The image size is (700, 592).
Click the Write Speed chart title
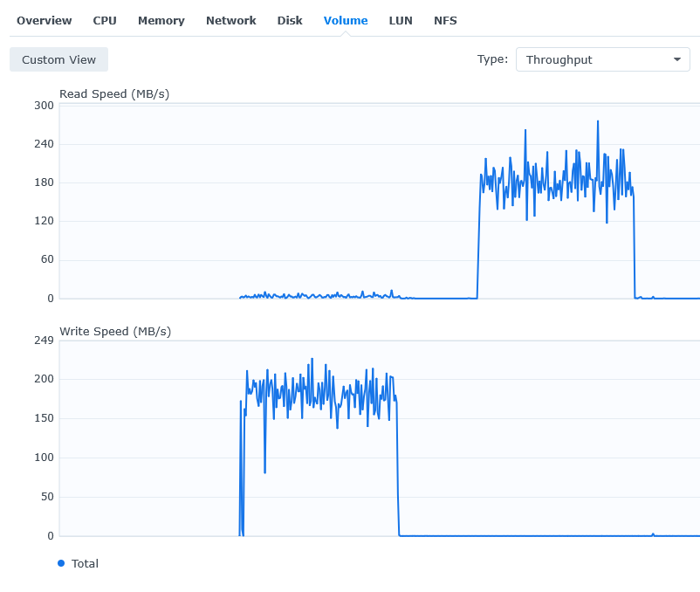[115, 331]
